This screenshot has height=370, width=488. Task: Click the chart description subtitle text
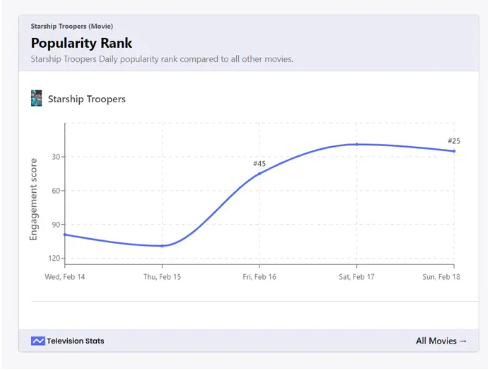click(162, 59)
